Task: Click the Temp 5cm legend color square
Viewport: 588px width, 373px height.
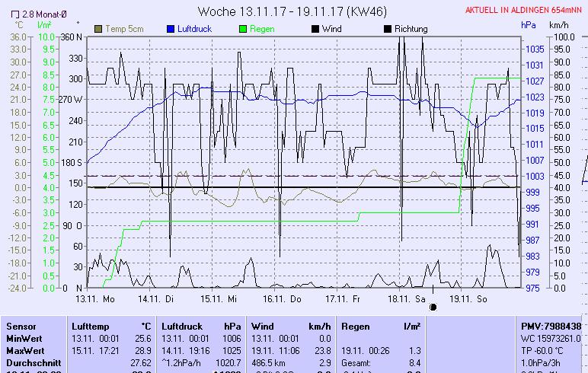Action: [98, 29]
